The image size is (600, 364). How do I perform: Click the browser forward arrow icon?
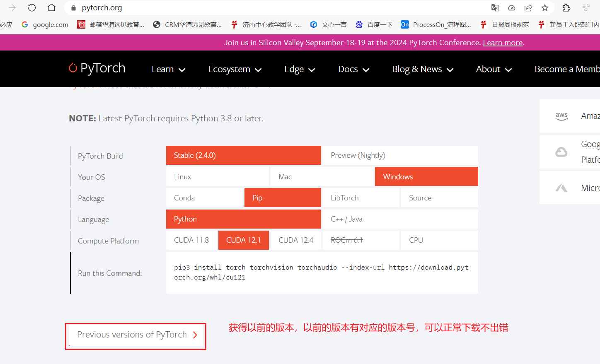pyautogui.click(x=12, y=7)
